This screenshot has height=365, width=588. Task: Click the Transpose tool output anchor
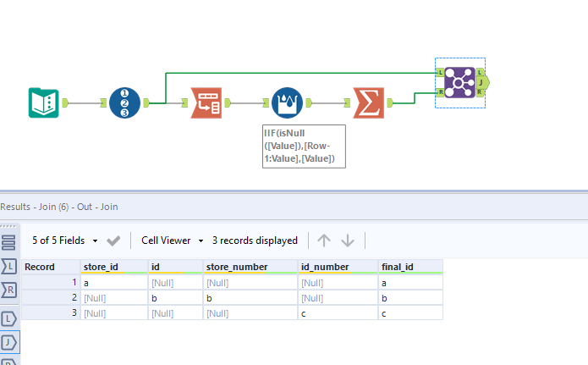click(x=228, y=102)
